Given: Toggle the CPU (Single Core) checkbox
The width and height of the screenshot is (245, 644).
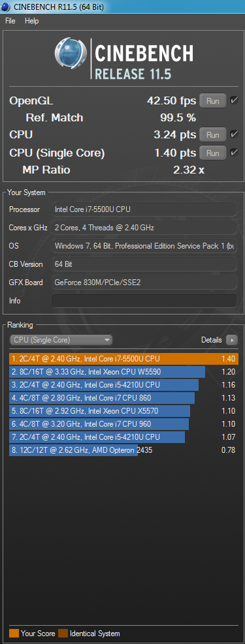Looking at the screenshot, I should 234,153.
